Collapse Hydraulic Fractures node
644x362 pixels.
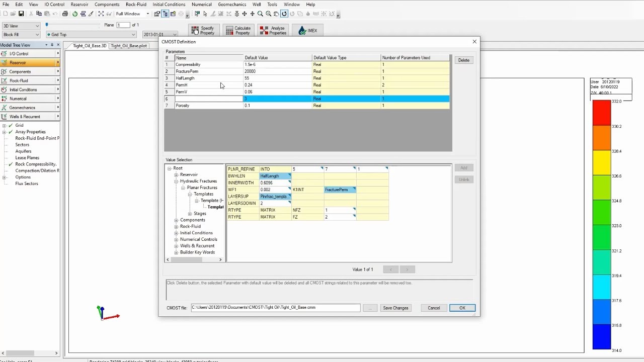pyautogui.click(x=176, y=181)
